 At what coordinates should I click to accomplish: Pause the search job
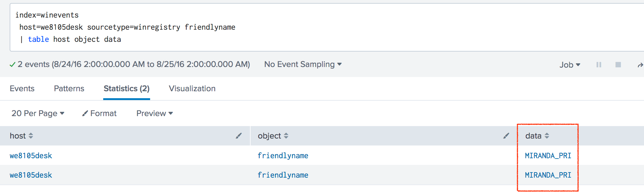pos(599,65)
